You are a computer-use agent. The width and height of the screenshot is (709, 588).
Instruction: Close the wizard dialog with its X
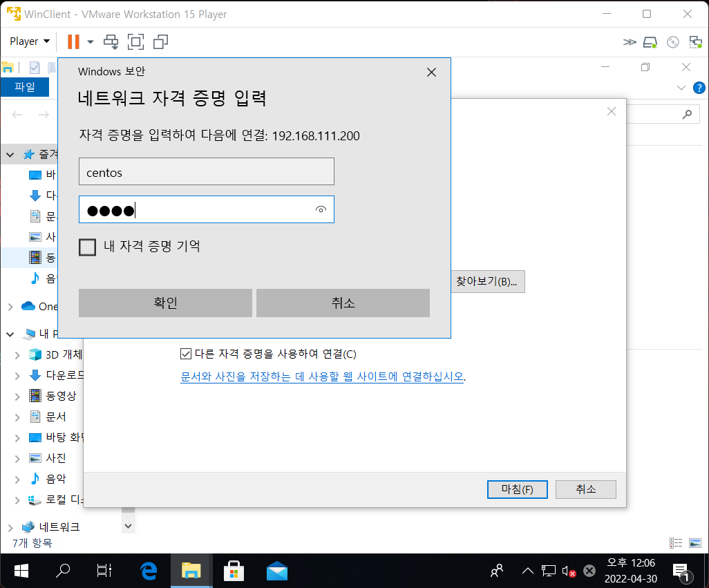pyautogui.click(x=612, y=111)
